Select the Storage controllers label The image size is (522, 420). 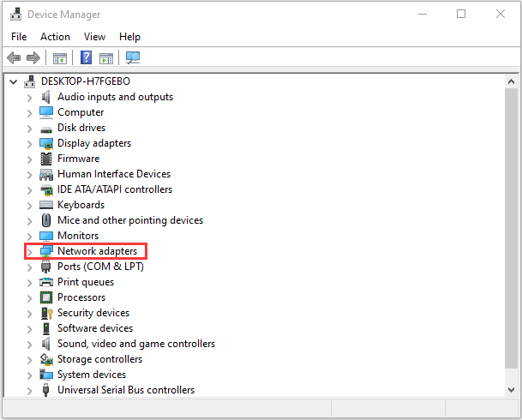coord(100,359)
